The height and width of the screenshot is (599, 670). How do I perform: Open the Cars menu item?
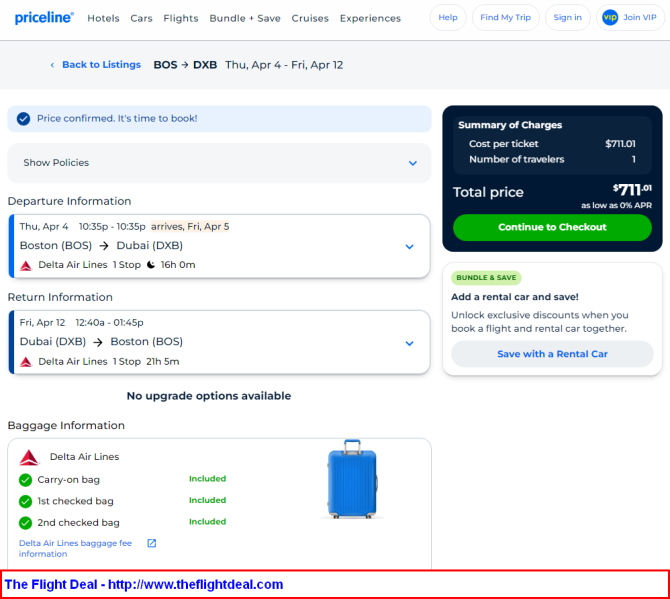click(141, 18)
